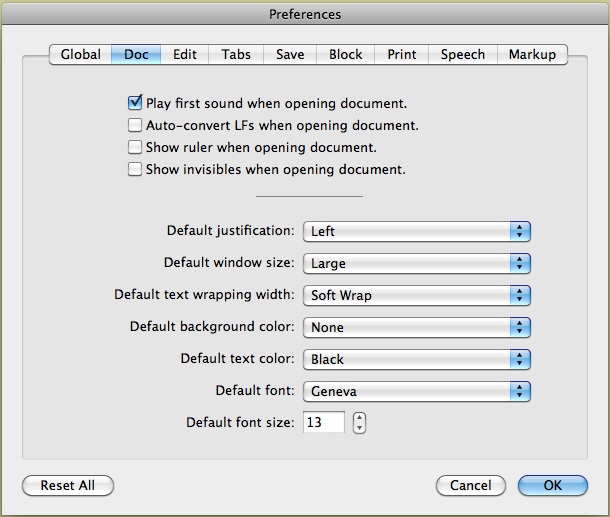Open the Block tab

tap(345, 55)
